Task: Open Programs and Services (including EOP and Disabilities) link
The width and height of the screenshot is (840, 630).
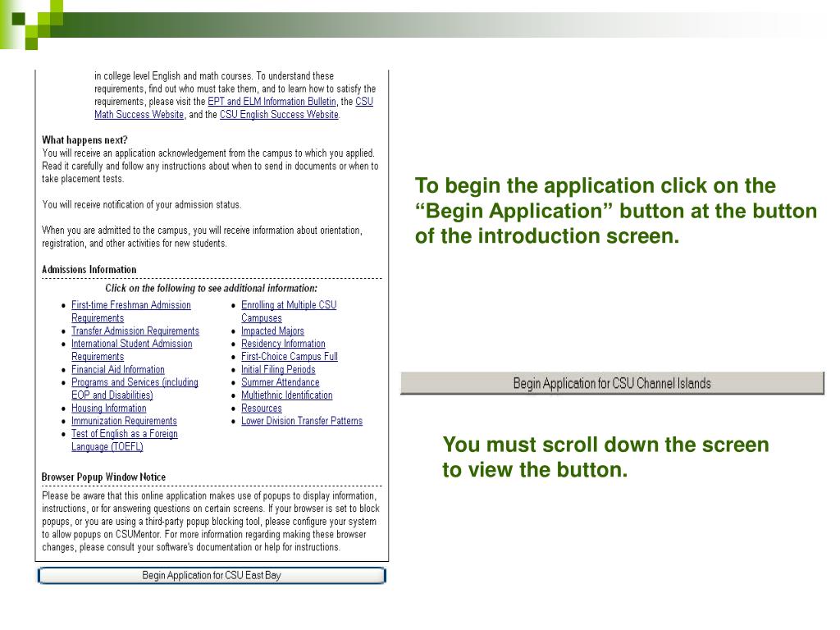Action: [135, 388]
